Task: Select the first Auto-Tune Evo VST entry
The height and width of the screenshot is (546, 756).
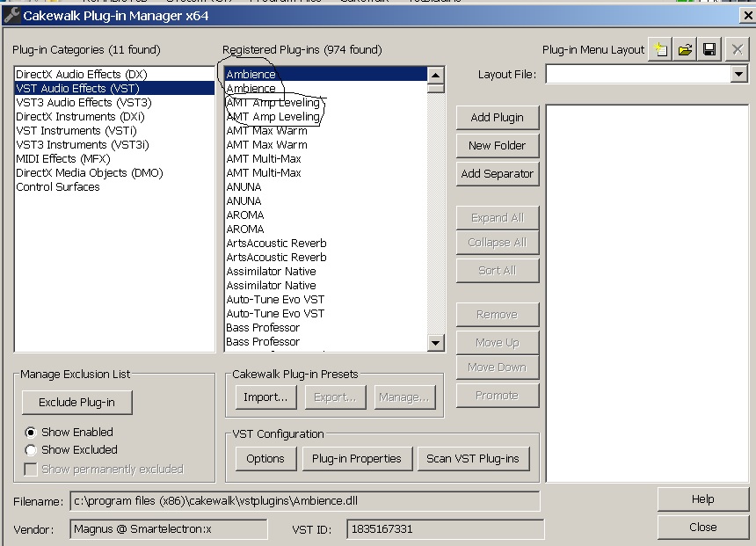Action: [x=326, y=300]
